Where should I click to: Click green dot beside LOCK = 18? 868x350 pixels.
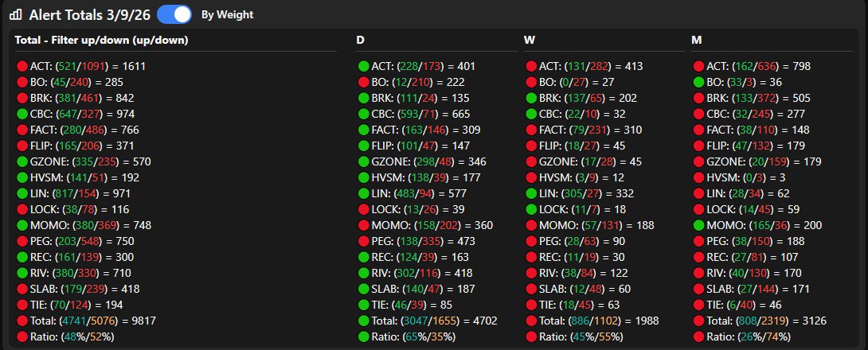(x=531, y=209)
